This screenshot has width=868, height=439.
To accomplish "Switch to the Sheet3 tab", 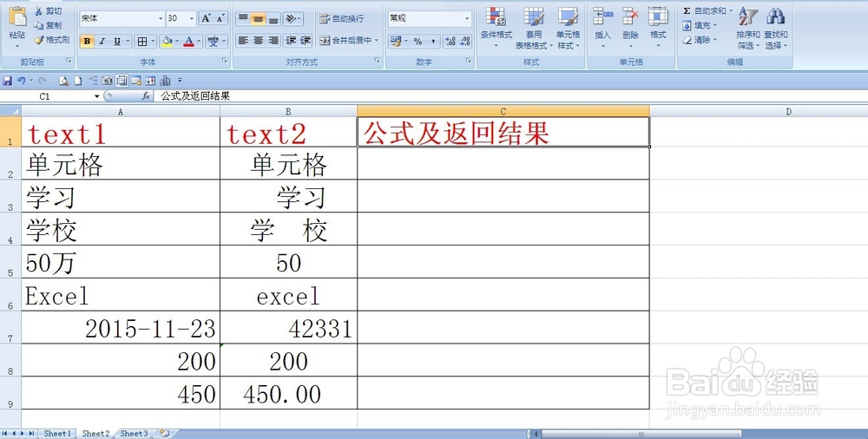I will (x=134, y=434).
